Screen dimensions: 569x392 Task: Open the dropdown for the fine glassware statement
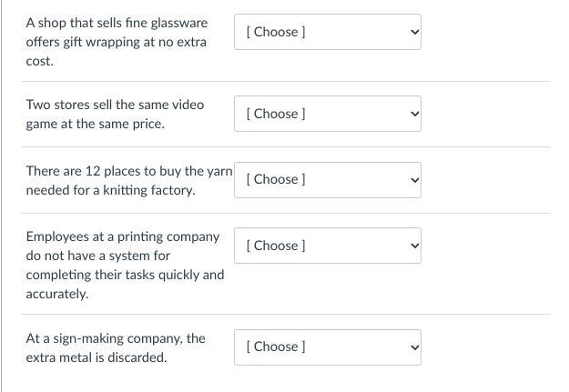click(x=327, y=32)
